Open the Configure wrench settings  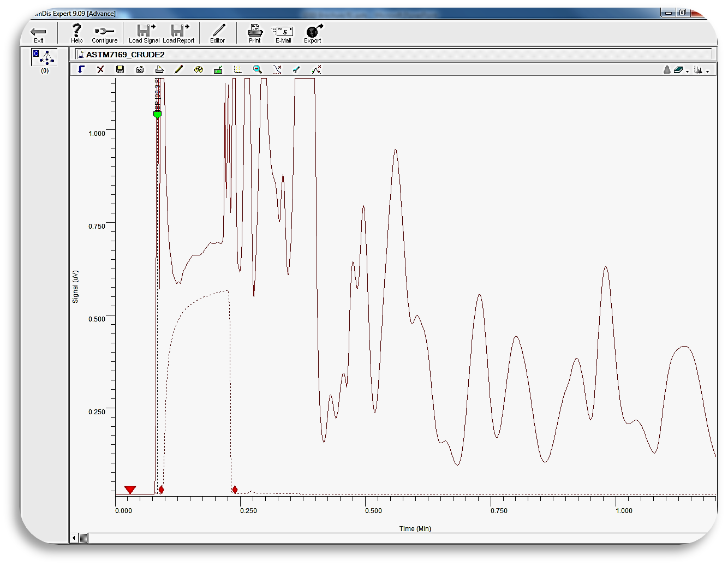(x=104, y=33)
